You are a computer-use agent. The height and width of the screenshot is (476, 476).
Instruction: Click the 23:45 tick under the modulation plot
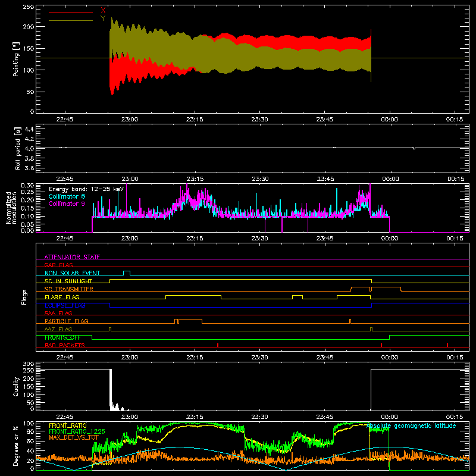click(325, 239)
